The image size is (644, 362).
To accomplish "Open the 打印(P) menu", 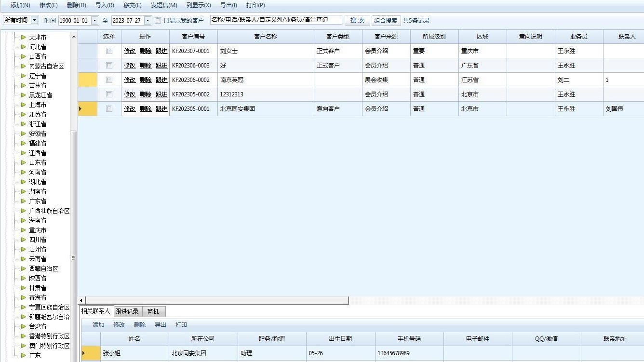I will tap(255, 5).
